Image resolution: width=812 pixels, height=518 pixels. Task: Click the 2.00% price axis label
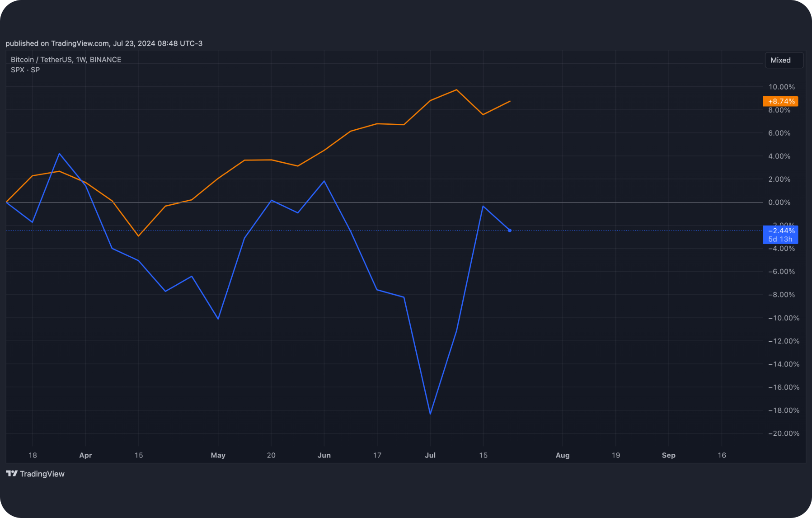click(779, 179)
